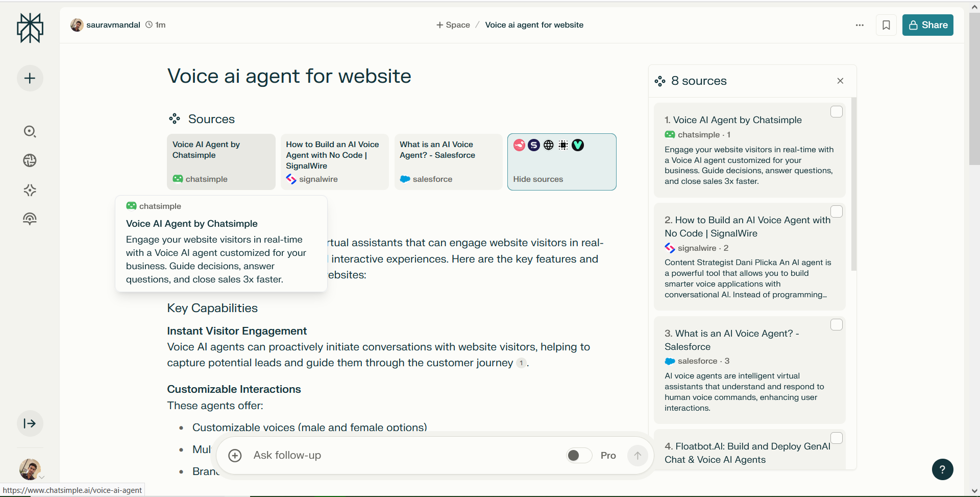Open help via the question mark button
Viewport: 980px width, 497px height.
pos(943,469)
